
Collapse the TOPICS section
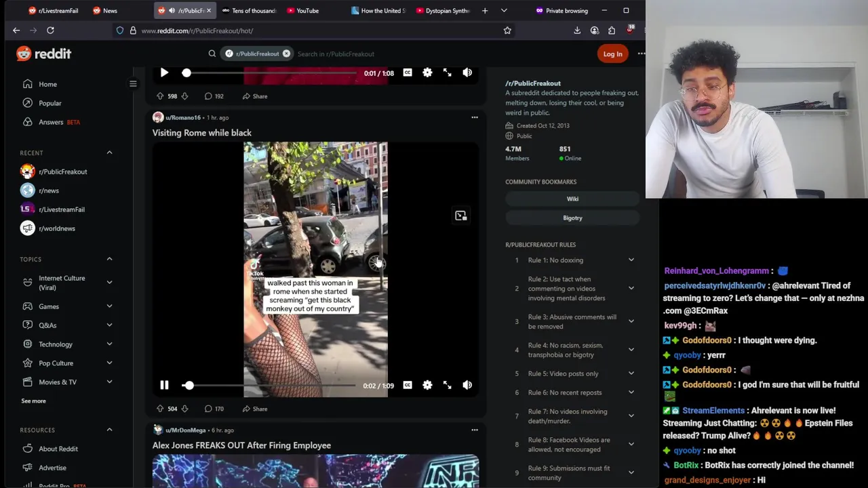click(109, 259)
